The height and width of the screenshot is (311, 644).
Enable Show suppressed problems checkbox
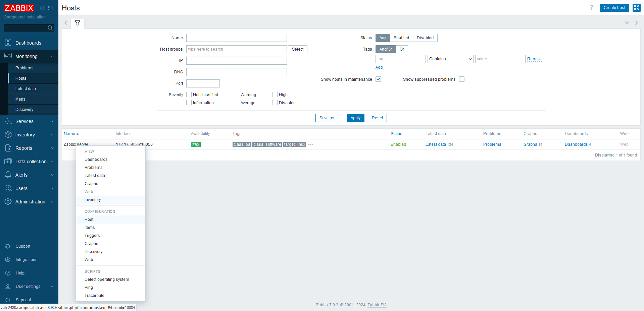[x=462, y=79]
